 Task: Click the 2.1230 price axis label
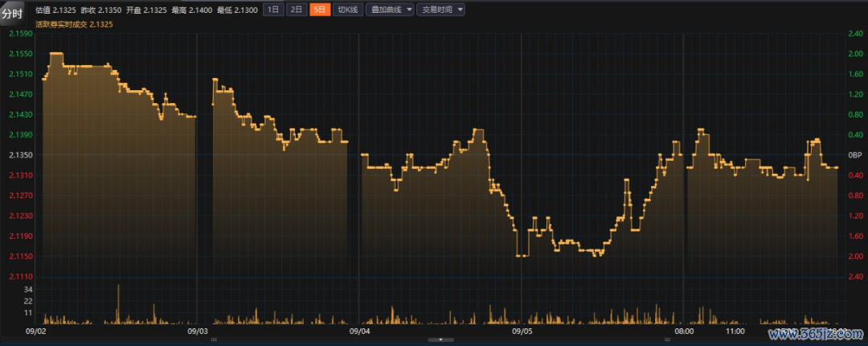tap(21, 216)
